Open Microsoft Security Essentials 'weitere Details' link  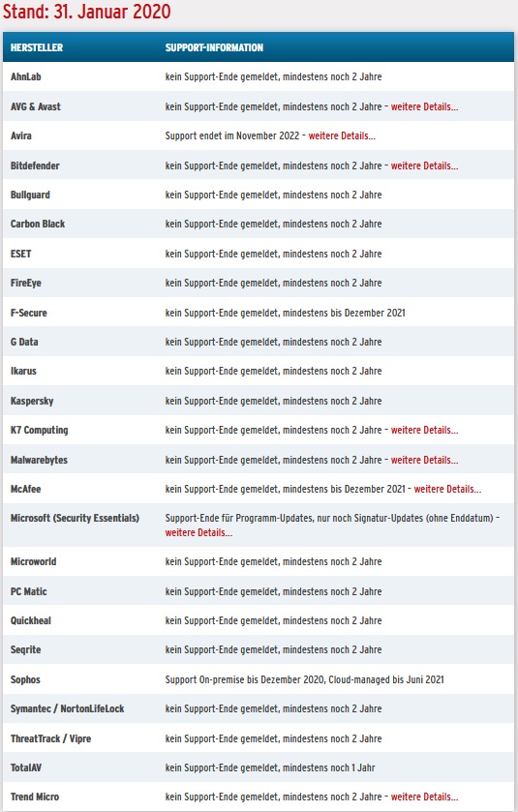[x=198, y=532]
